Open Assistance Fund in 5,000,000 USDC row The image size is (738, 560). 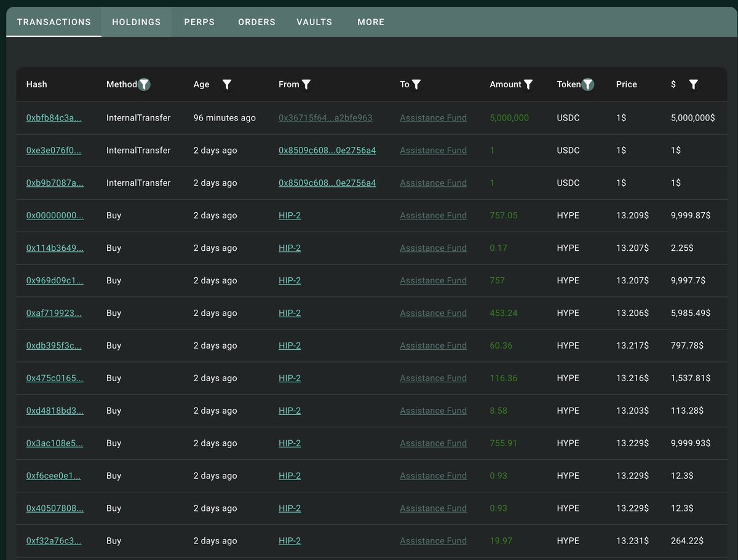[x=433, y=118]
